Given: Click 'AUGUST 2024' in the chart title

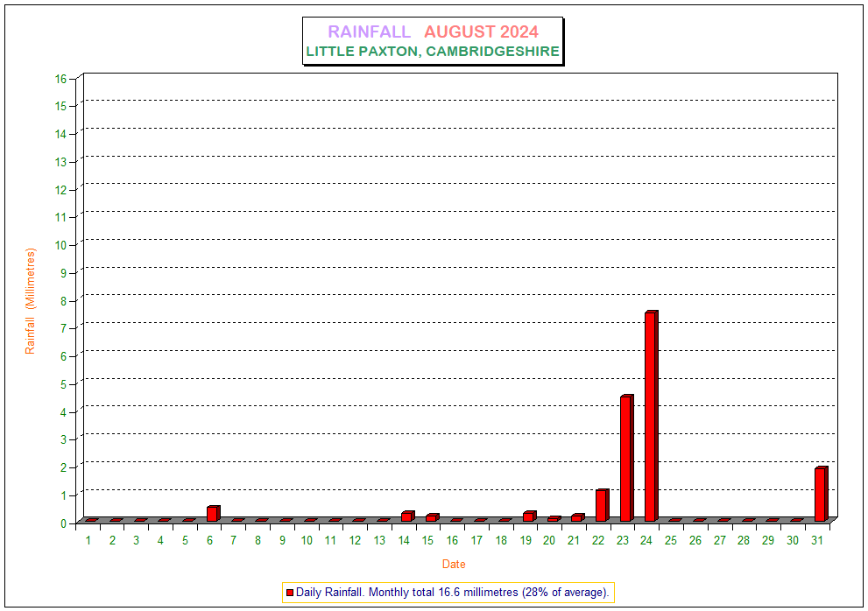Looking at the screenshot, I should [x=481, y=32].
